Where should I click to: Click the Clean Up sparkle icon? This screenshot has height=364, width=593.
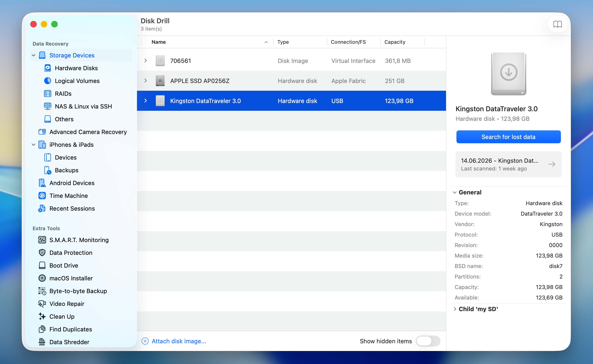[x=42, y=317]
